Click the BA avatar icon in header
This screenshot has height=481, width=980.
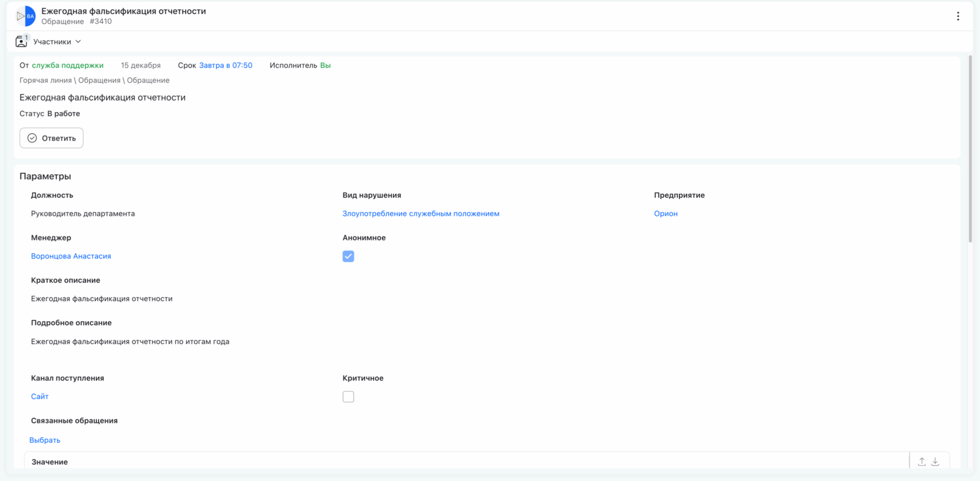tap(26, 16)
